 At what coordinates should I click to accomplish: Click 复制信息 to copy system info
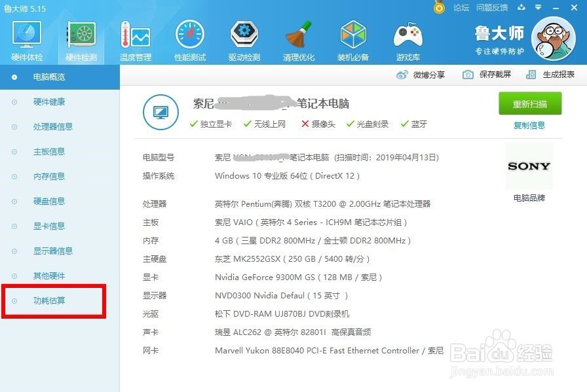coord(529,125)
